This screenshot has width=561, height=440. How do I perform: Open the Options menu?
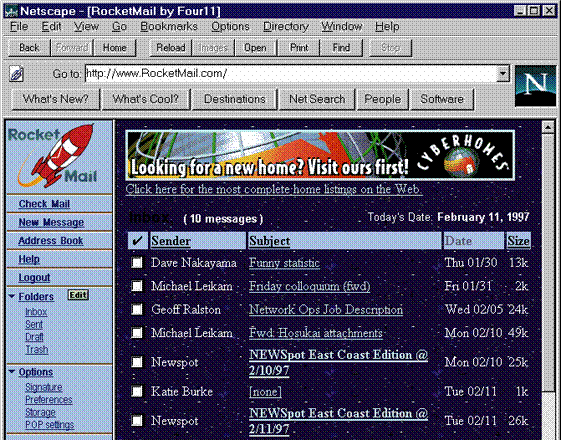230,27
